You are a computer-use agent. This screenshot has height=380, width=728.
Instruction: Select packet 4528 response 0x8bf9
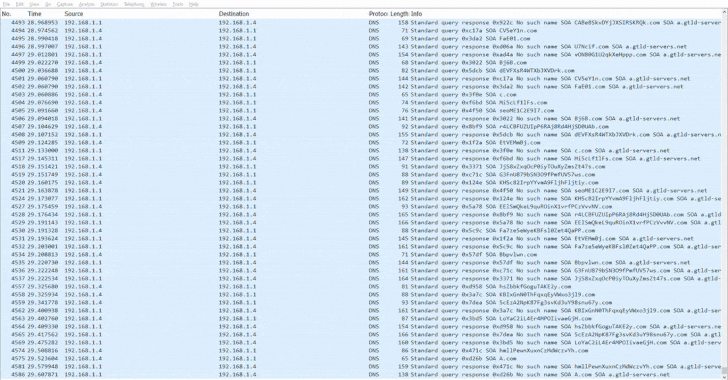[361, 215]
